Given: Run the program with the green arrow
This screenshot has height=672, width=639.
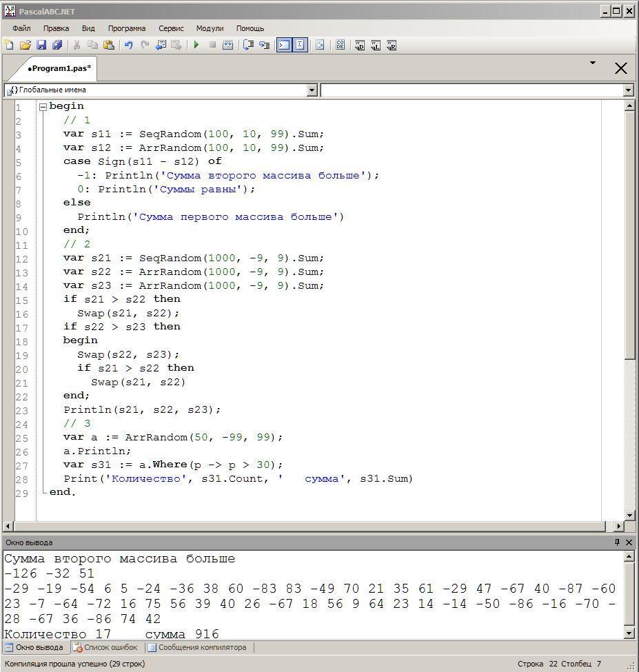Looking at the screenshot, I should click(x=196, y=45).
